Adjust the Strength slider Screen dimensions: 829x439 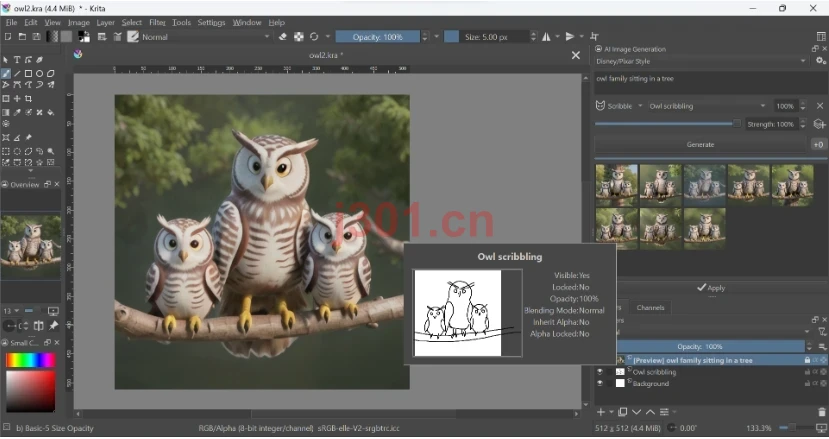668,124
